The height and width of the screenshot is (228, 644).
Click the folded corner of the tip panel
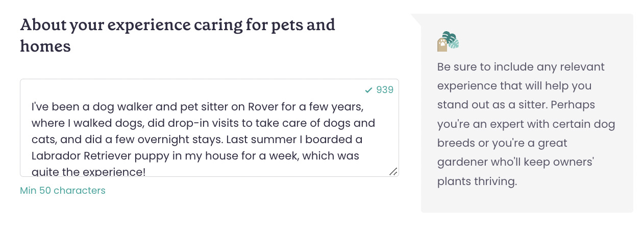(x=415, y=19)
